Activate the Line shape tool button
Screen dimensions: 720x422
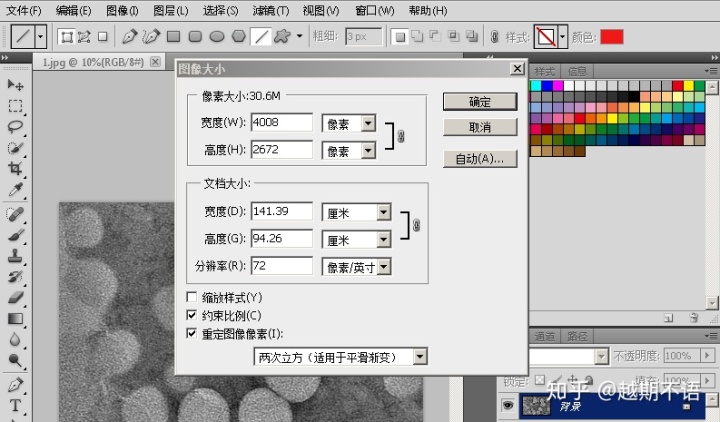pos(261,36)
